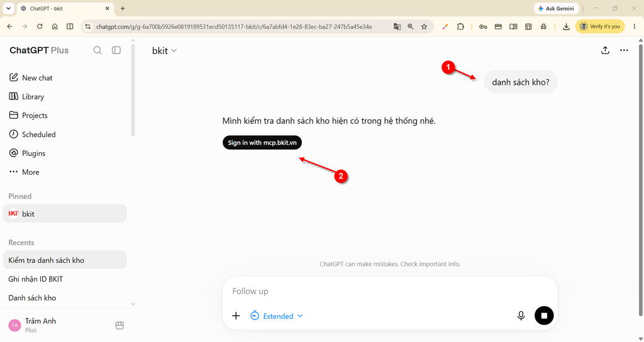This screenshot has width=644, height=342.
Task: Open the browser three-dot menu
Action: pyautogui.click(x=635, y=26)
